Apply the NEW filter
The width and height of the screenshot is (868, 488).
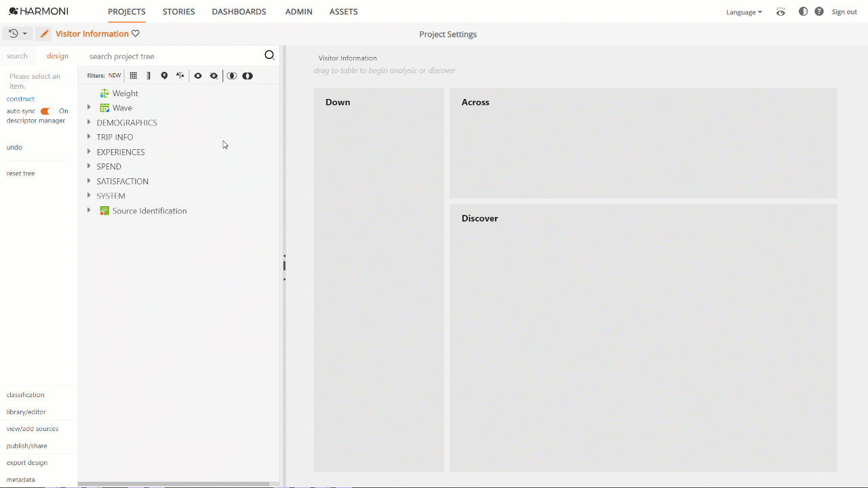point(115,76)
